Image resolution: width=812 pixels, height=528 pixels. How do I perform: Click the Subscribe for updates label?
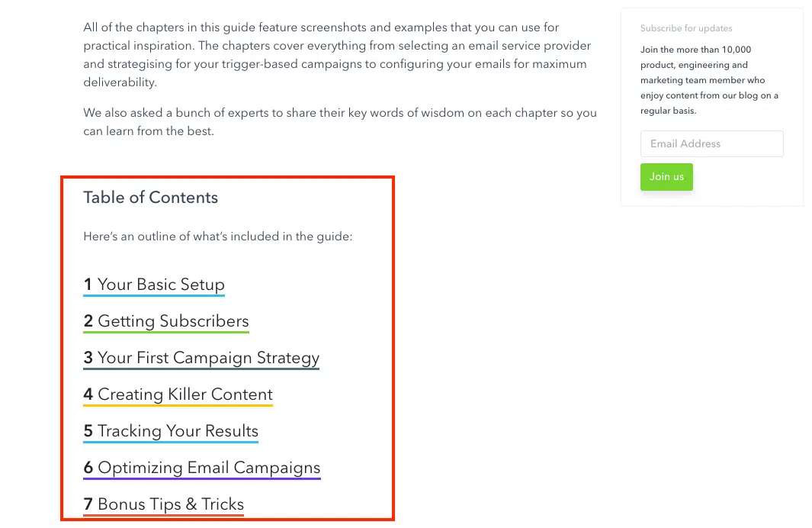click(x=686, y=28)
